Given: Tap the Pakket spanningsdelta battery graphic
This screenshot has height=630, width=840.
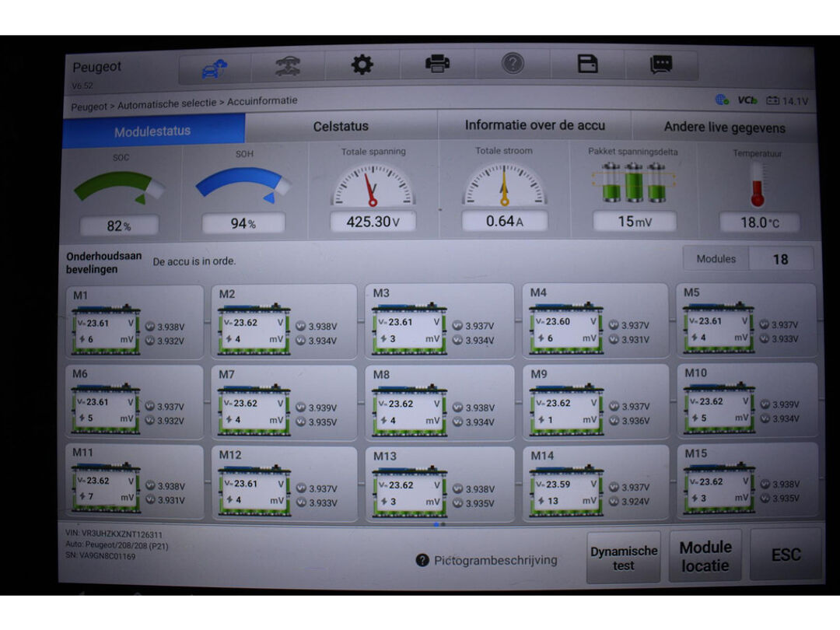Looking at the screenshot, I should 634,184.
